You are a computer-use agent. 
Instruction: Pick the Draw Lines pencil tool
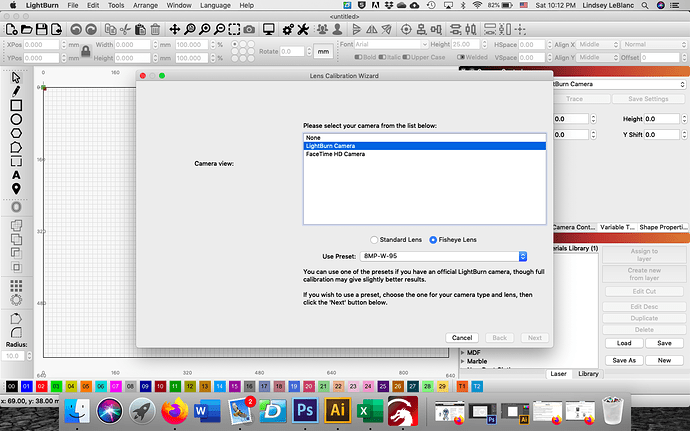[16, 91]
